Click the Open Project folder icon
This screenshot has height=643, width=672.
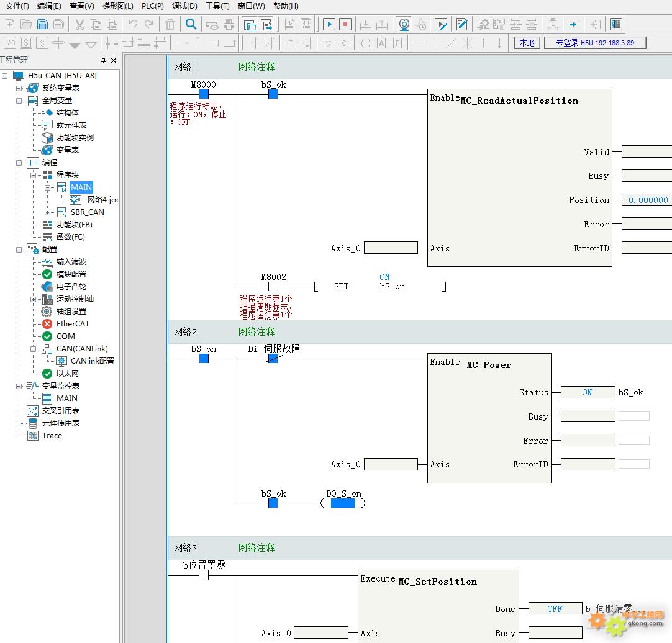(x=26, y=24)
